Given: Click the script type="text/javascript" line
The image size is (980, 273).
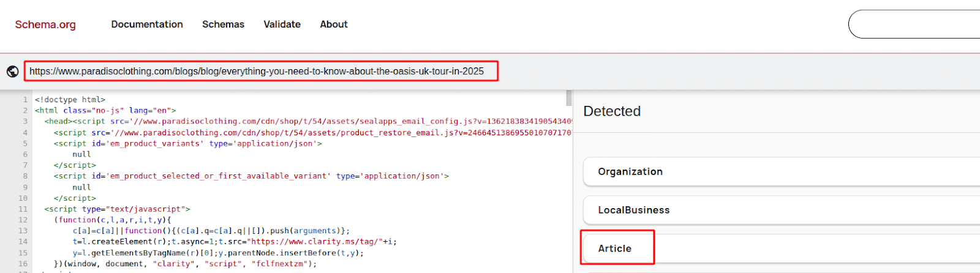Looking at the screenshot, I should pos(117,209).
